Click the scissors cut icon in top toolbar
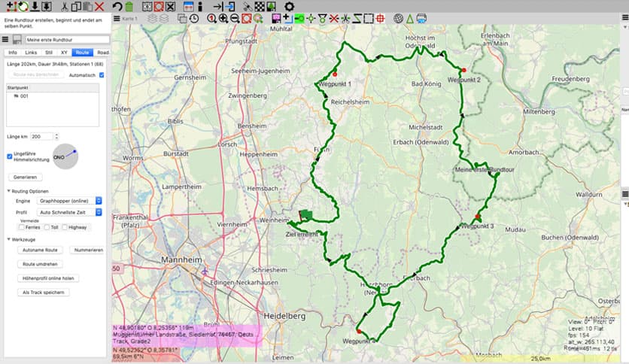629x364 pixels. click(x=65, y=7)
